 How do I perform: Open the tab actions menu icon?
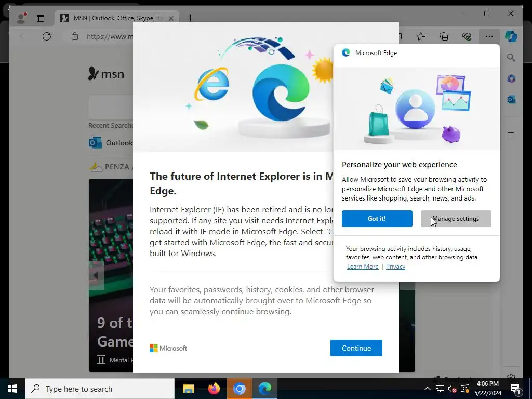[x=41, y=18]
